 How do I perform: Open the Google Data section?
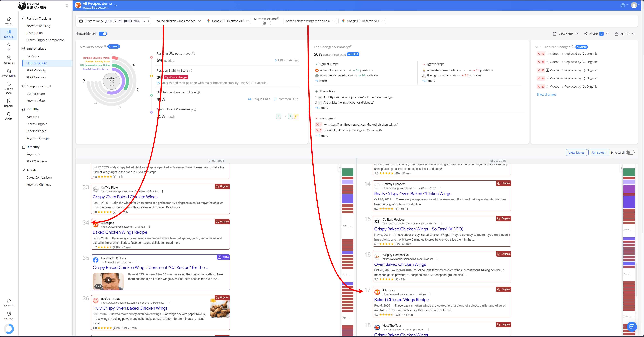click(x=9, y=88)
